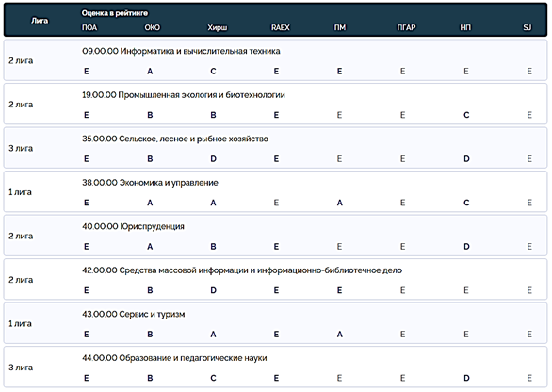Click 2 лига in Средства массовой информации row
Viewport: 552px width, 392px height.
pos(21,280)
